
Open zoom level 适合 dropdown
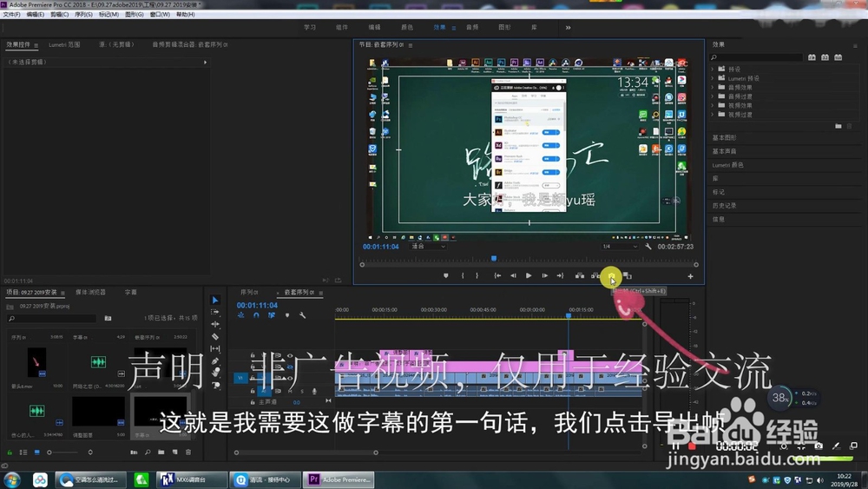428,247
